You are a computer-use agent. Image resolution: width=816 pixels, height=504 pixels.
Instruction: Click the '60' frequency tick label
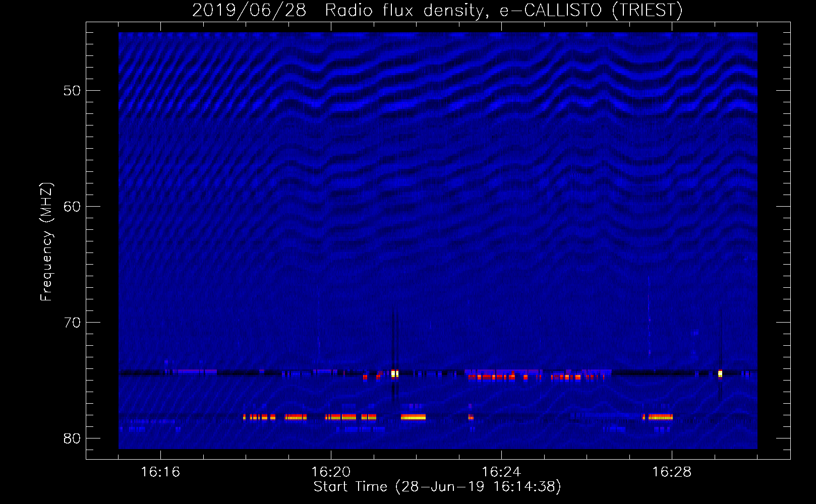tap(72, 207)
